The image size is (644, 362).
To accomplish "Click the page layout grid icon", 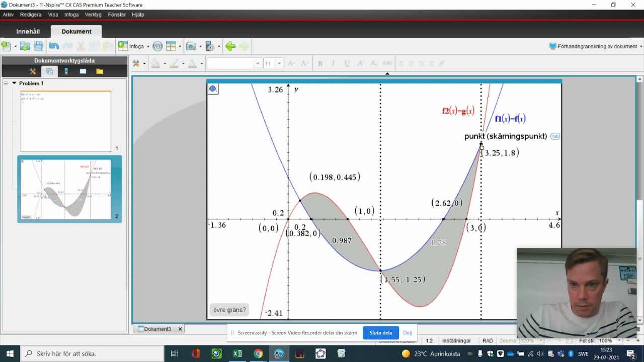I will click(171, 46).
